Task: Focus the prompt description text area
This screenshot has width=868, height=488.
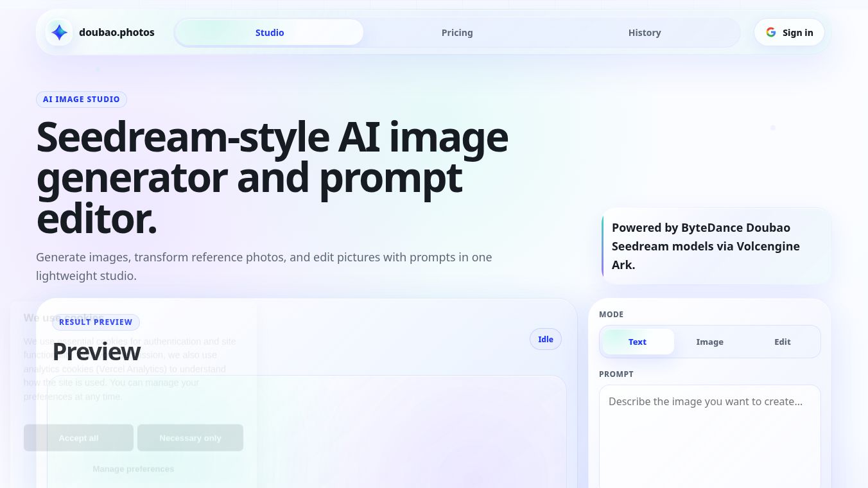Action: (710, 437)
